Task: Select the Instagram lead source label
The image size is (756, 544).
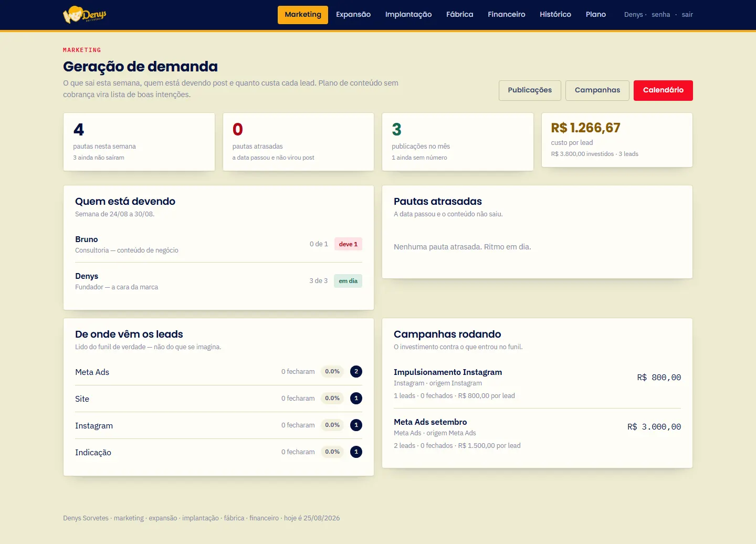Action: (94, 426)
